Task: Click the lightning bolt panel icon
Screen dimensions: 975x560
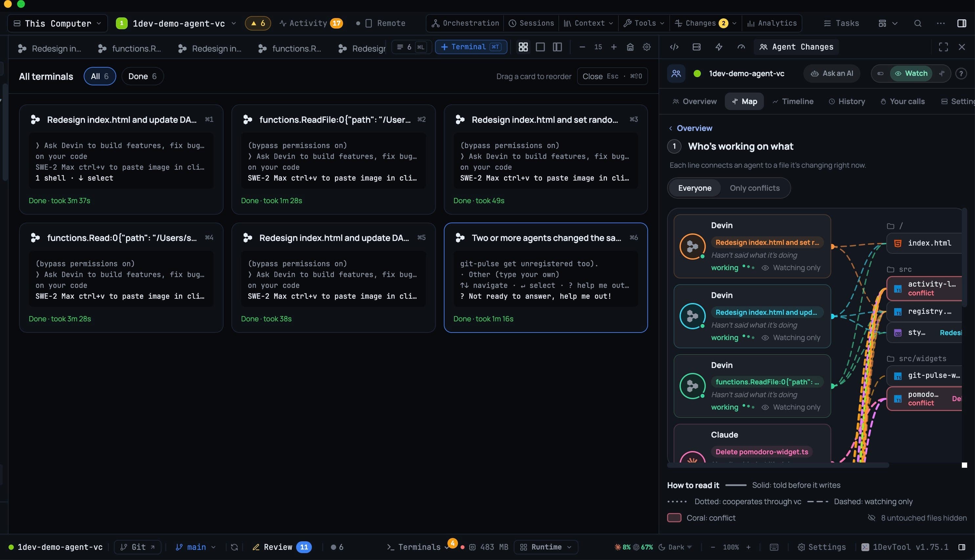Action: (719, 47)
